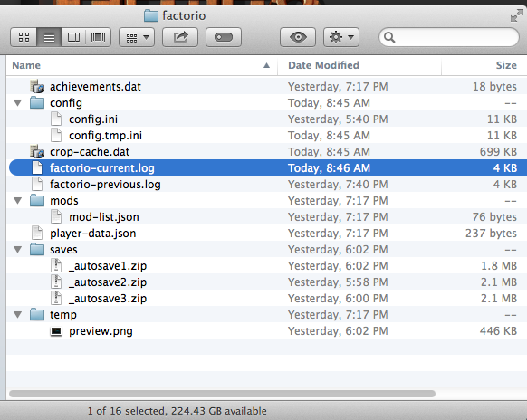Select the achievements.dat file name

[x=95, y=87]
